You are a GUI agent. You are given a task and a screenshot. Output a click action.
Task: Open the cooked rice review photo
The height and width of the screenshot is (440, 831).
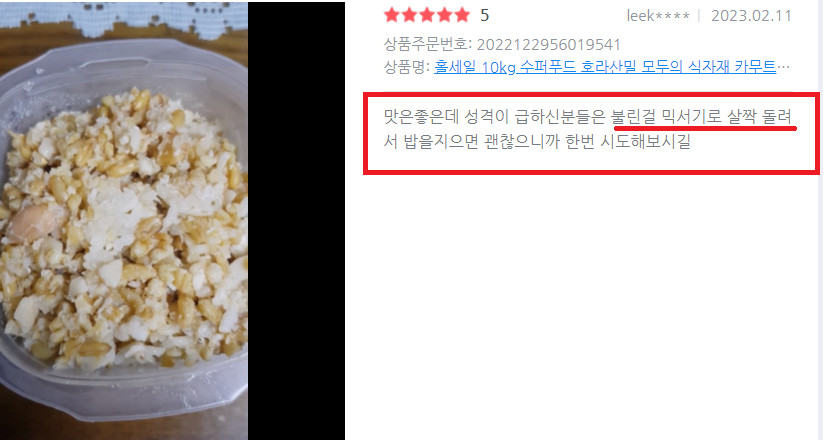click(123, 221)
